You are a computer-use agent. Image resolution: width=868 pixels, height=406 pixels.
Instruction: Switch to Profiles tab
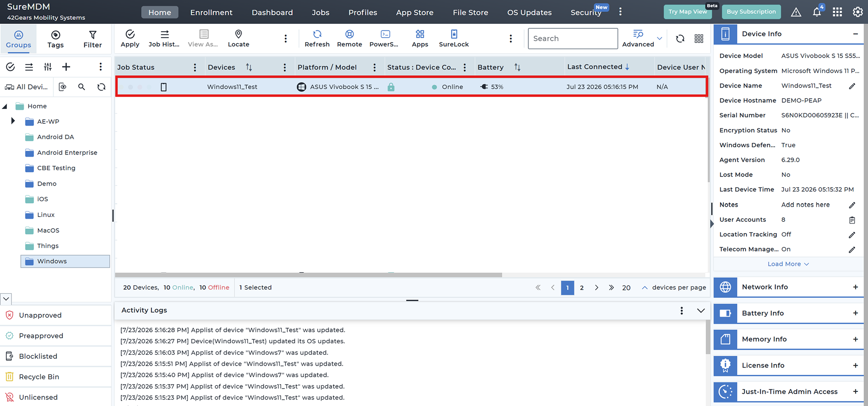click(363, 12)
